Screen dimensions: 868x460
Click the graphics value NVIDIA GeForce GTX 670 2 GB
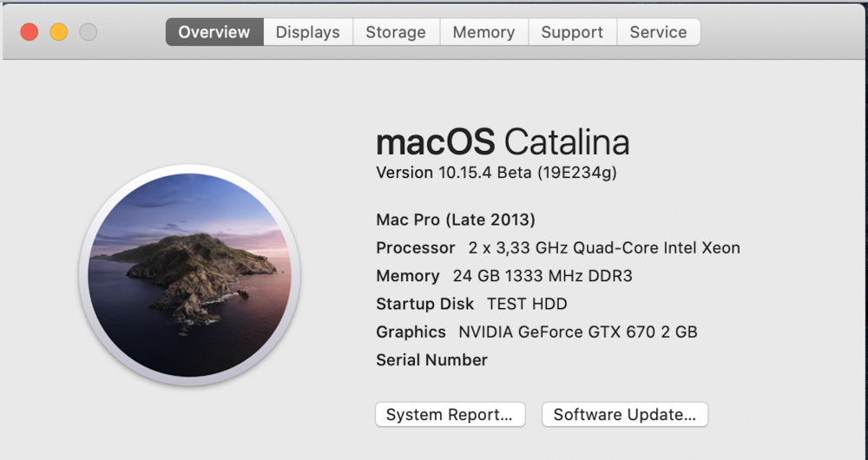pos(578,332)
